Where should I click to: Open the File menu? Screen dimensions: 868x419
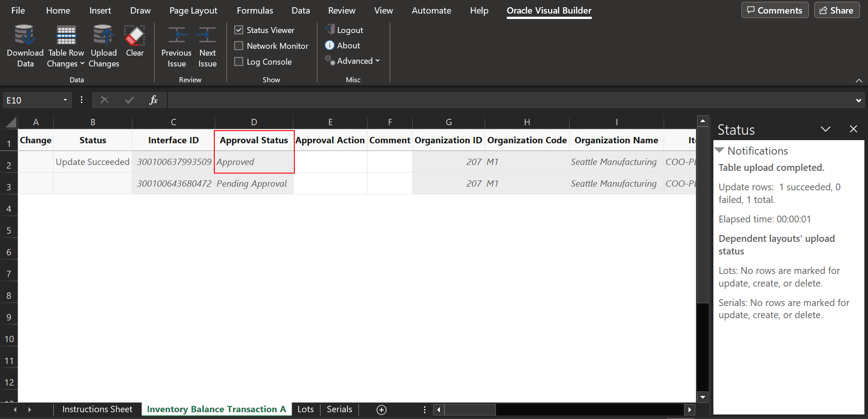[18, 10]
